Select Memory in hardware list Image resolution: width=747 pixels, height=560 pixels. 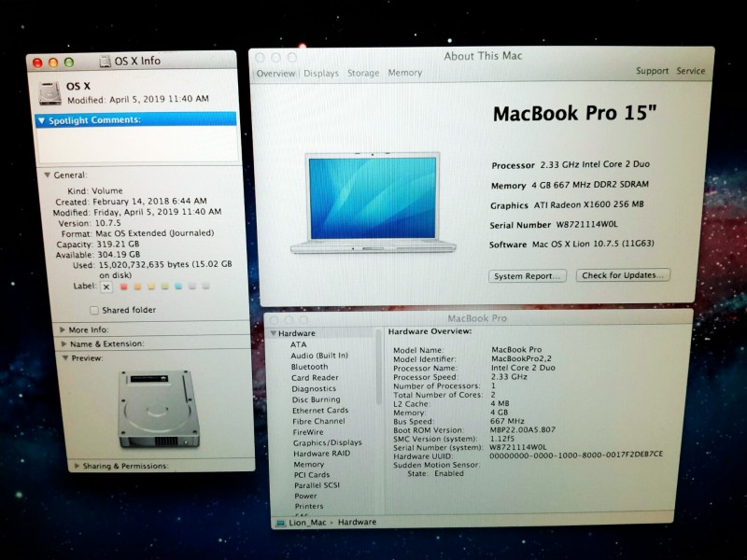click(x=309, y=464)
